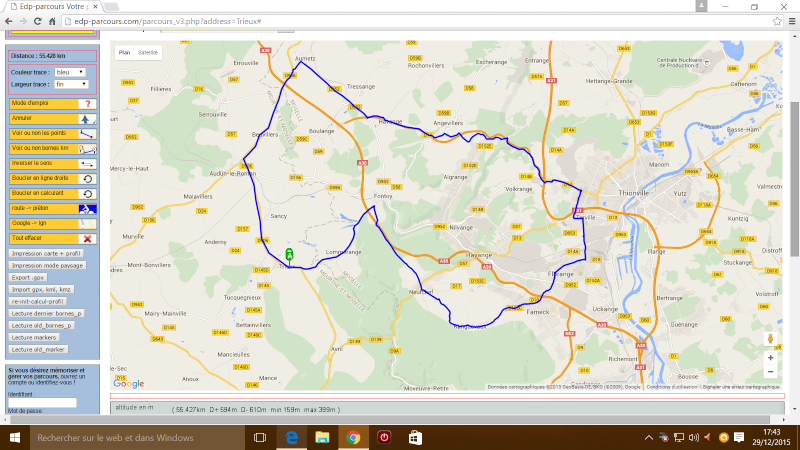Click the page vertical scrollbar
The height and width of the screenshot is (450, 800).
pyautogui.click(x=795, y=179)
